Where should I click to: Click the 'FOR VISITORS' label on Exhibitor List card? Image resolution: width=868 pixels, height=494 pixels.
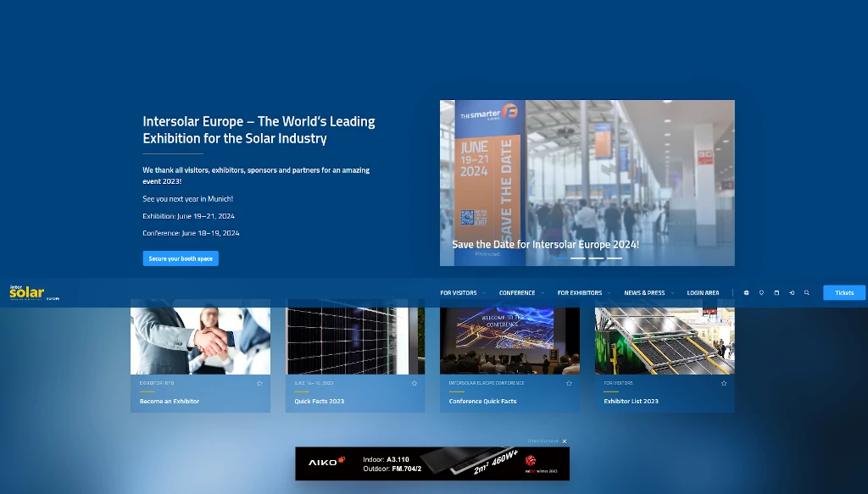[x=618, y=383]
